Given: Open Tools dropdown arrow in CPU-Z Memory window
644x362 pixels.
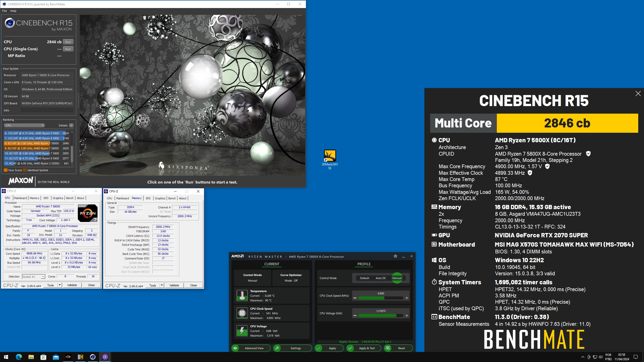Looking at the screenshot, I should [162, 285].
